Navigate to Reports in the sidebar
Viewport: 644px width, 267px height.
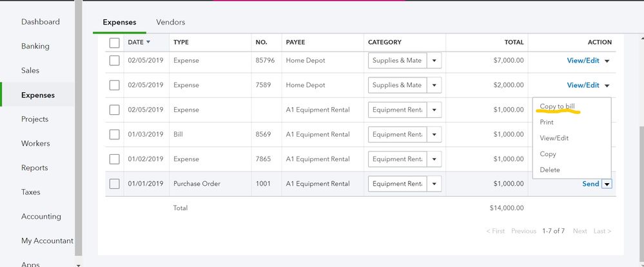(35, 168)
